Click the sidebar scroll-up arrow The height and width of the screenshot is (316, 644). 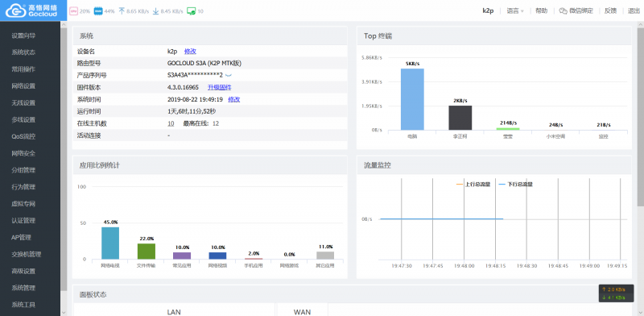coord(64,25)
